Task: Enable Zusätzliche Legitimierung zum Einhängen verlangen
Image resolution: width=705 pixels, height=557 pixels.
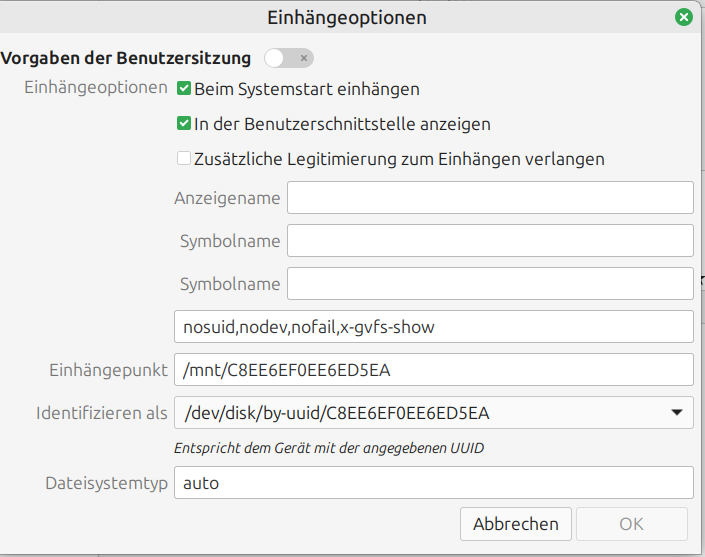Action: 184,158
